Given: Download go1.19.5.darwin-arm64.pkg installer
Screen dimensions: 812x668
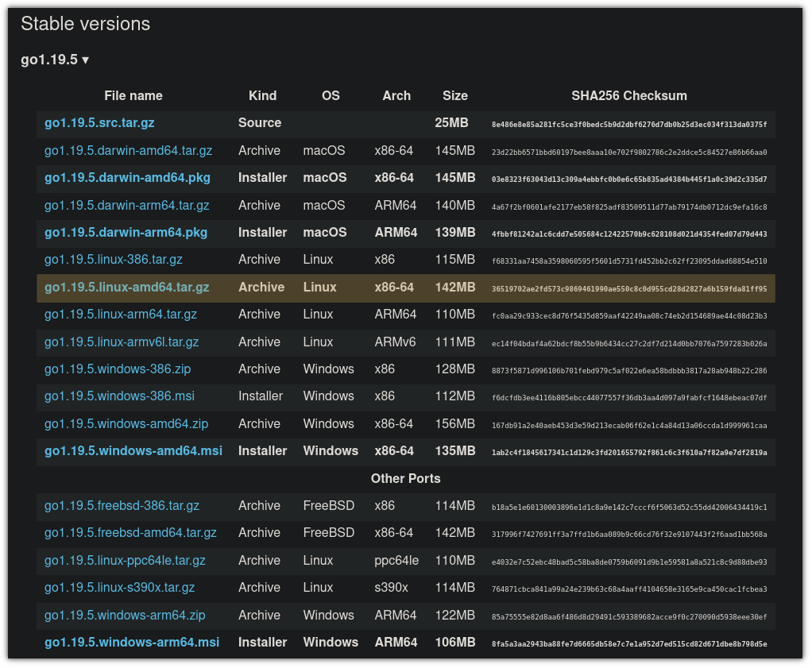Looking at the screenshot, I should point(126,233).
